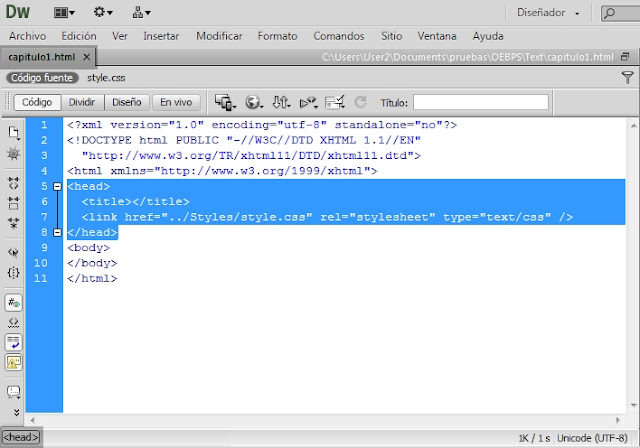Screen dimensions: 640x448
Task: Select Código fuente related file
Action: 42,78
